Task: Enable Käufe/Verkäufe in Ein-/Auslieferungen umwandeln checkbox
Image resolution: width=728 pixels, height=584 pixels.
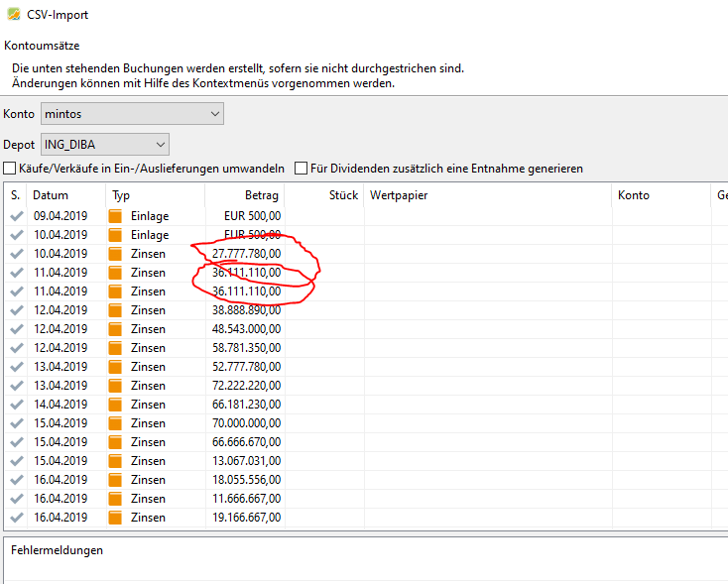Action: click(11, 169)
